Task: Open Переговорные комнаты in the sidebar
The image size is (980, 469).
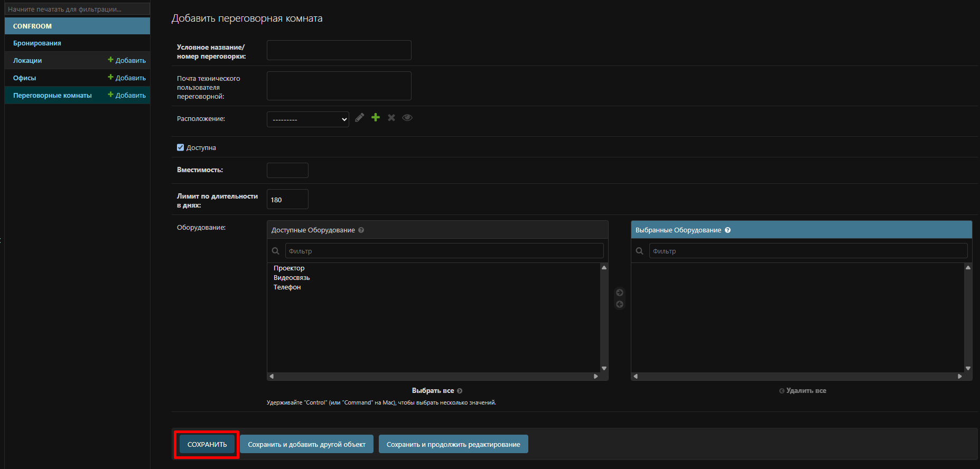Action: [x=52, y=96]
